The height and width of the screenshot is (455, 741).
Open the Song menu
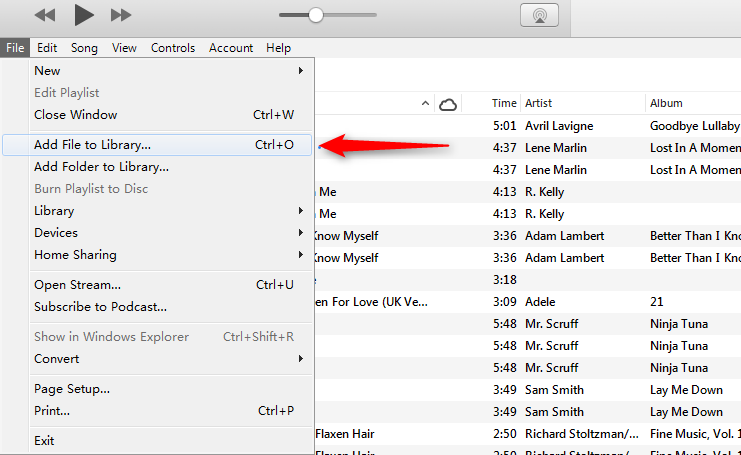(84, 48)
